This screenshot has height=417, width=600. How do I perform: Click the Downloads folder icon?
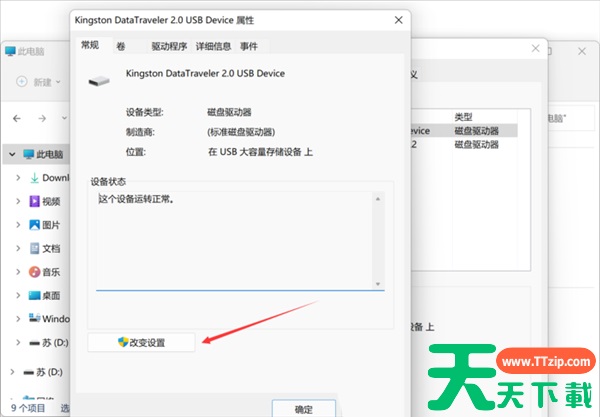point(34,178)
